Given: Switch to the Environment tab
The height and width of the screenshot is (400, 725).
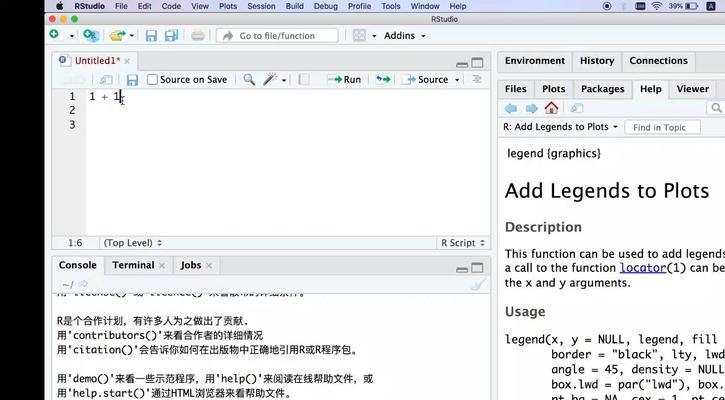Looking at the screenshot, I should [x=535, y=61].
